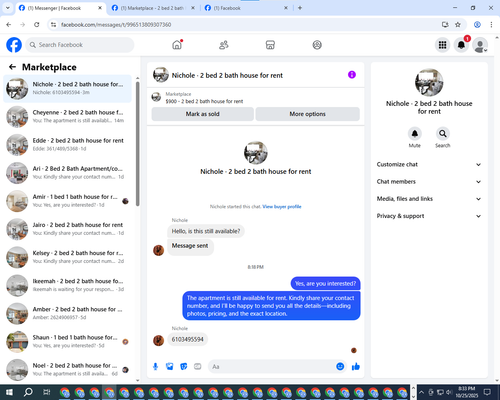Open Windows taskbar search
Viewport: 500px width, 400px height.
point(28,392)
